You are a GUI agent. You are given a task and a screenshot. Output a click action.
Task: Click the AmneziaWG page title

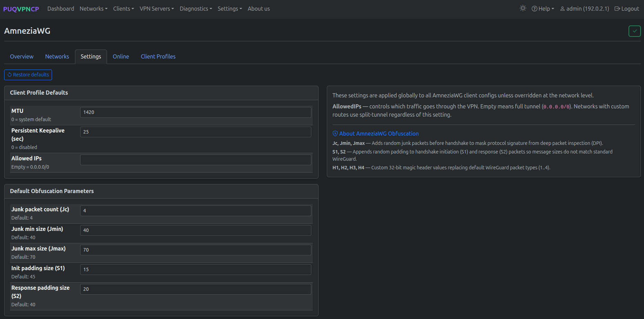[27, 31]
